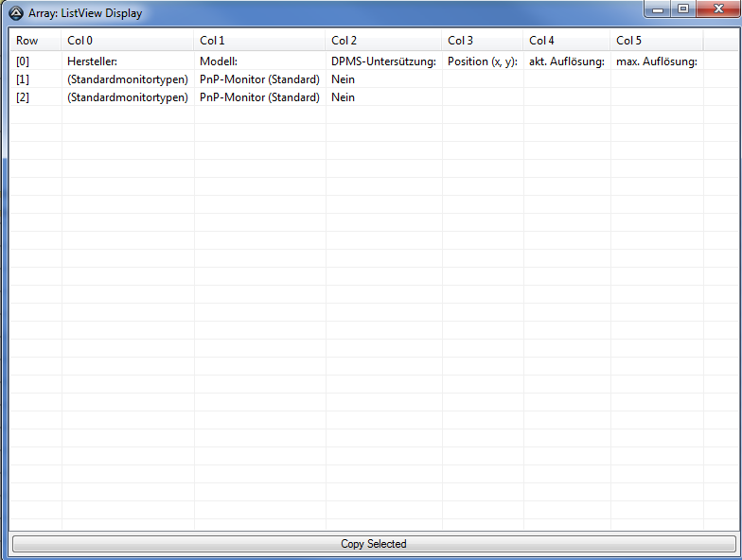
Task: Click the AutoIt icon in title bar
Action: tap(15, 13)
